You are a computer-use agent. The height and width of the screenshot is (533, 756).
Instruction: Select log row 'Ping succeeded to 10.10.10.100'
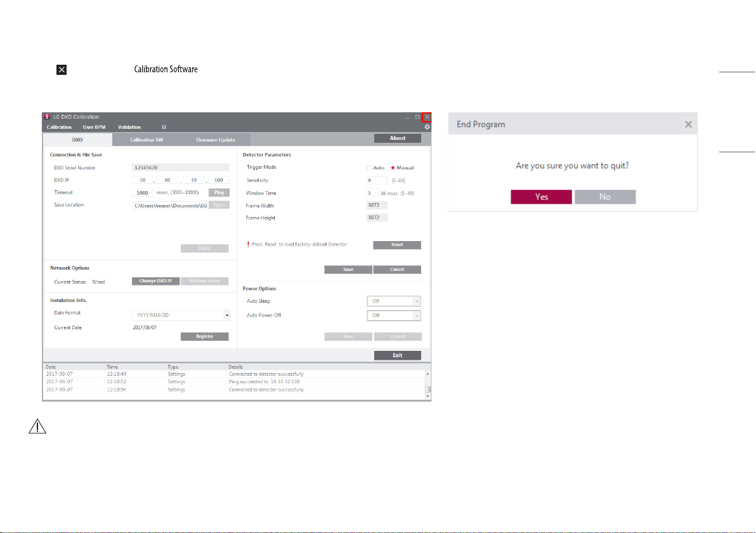[234, 382]
